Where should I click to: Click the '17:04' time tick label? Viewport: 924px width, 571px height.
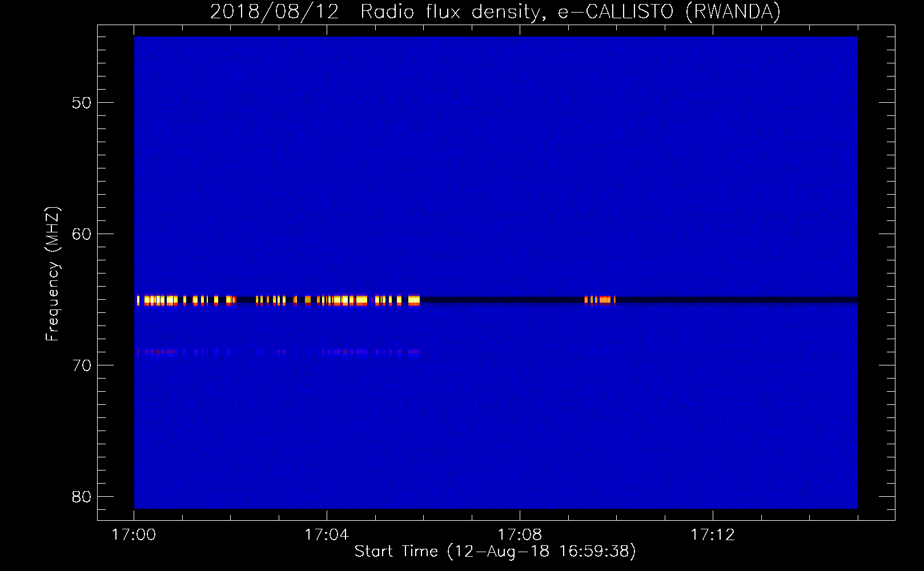coord(327,535)
